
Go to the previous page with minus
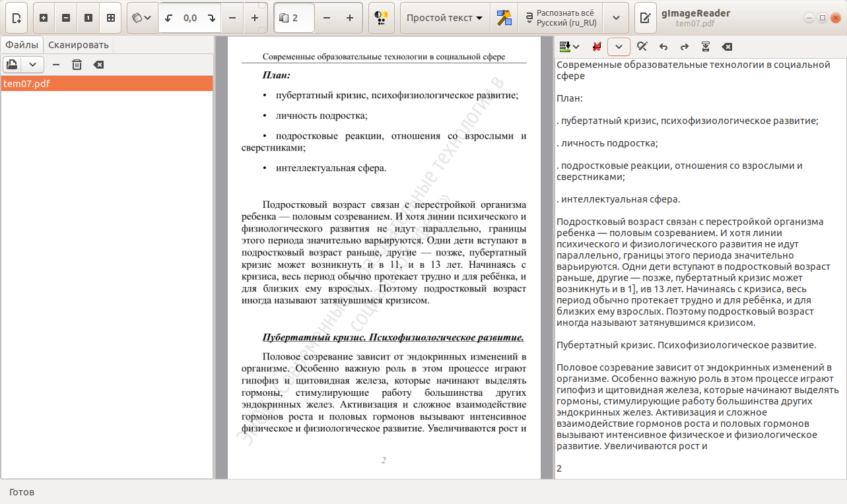(x=327, y=18)
